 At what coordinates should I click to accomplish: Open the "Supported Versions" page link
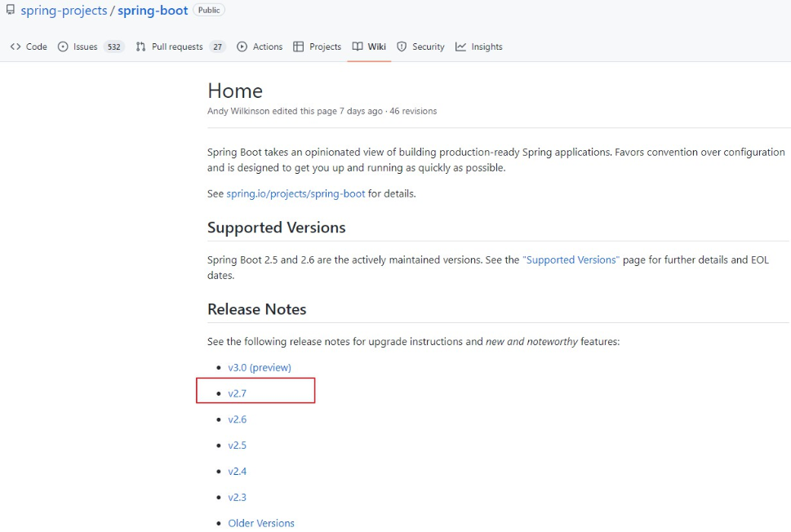coord(571,259)
